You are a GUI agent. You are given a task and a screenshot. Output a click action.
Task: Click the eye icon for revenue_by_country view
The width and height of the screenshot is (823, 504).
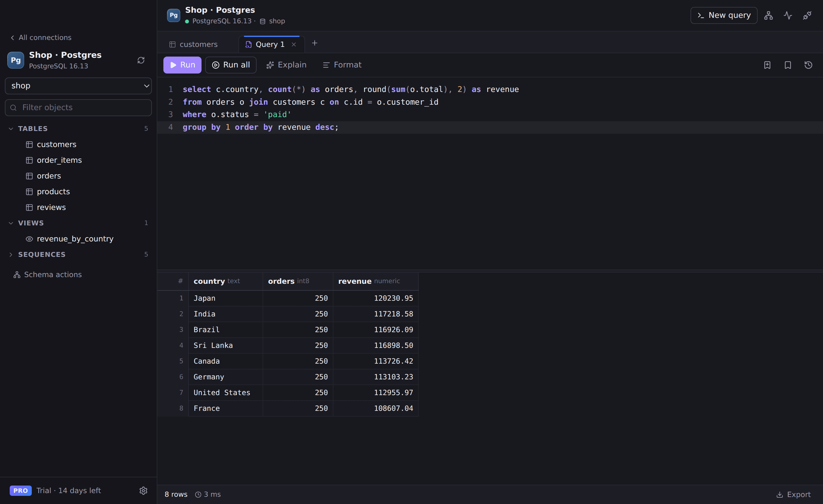(29, 239)
